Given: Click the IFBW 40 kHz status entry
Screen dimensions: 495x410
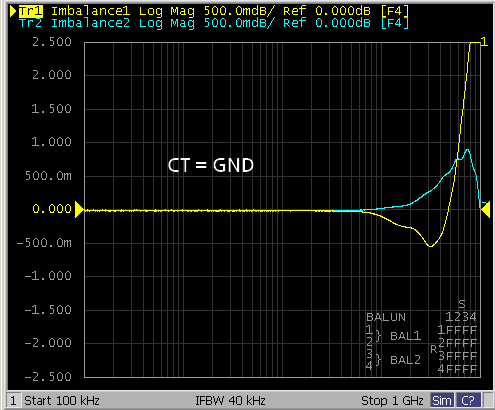Looking at the screenshot, I should [x=230, y=400].
